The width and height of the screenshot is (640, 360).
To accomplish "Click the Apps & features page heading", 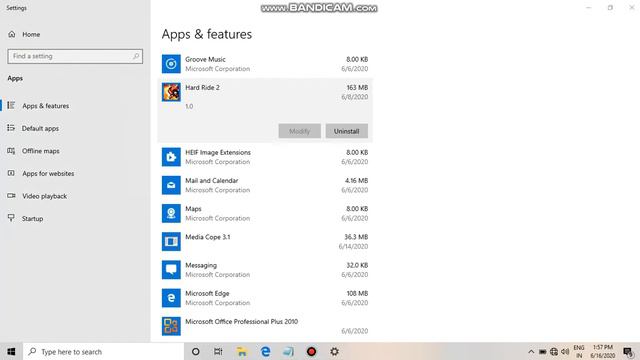I will (207, 34).
